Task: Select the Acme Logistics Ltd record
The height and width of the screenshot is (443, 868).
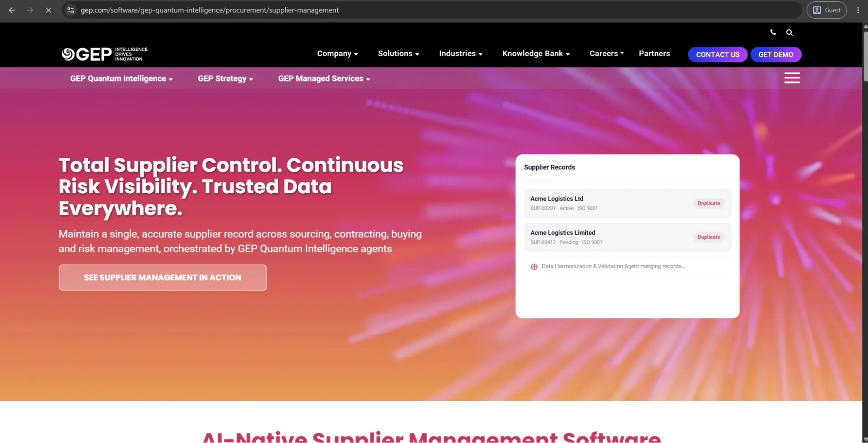Action: pyautogui.click(x=627, y=203)
